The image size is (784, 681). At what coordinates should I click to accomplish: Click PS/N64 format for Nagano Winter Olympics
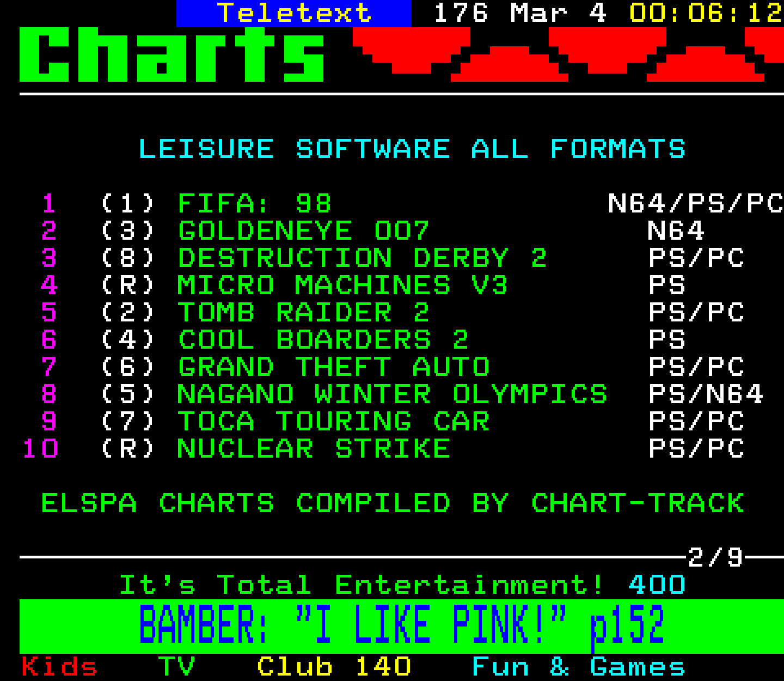(x=706, y=394)
